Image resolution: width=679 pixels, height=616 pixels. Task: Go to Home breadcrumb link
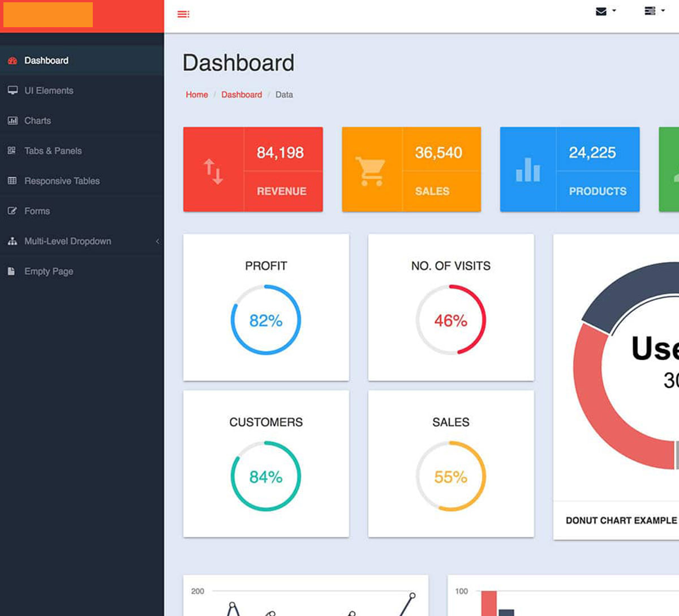point(197,95)
